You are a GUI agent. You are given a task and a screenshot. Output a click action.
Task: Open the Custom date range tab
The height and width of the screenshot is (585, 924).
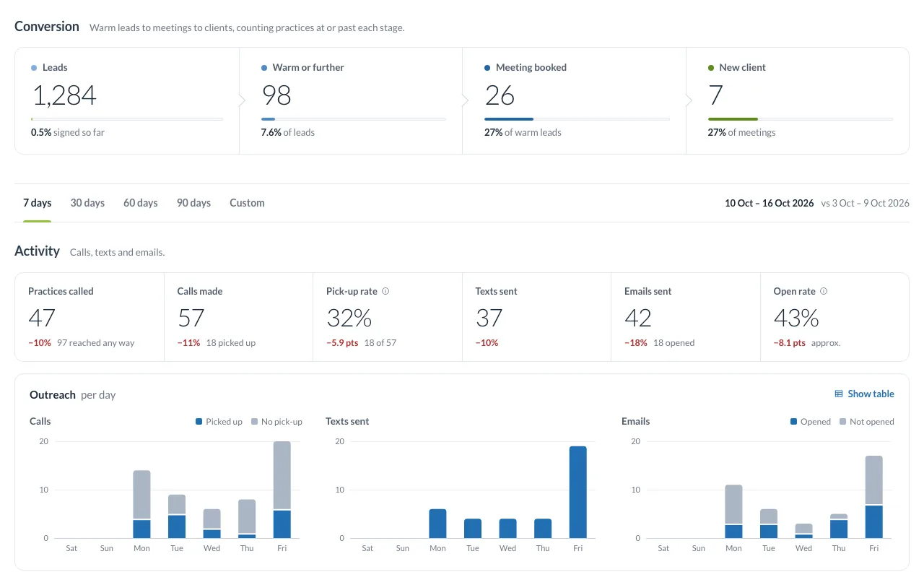click(247, 203)
